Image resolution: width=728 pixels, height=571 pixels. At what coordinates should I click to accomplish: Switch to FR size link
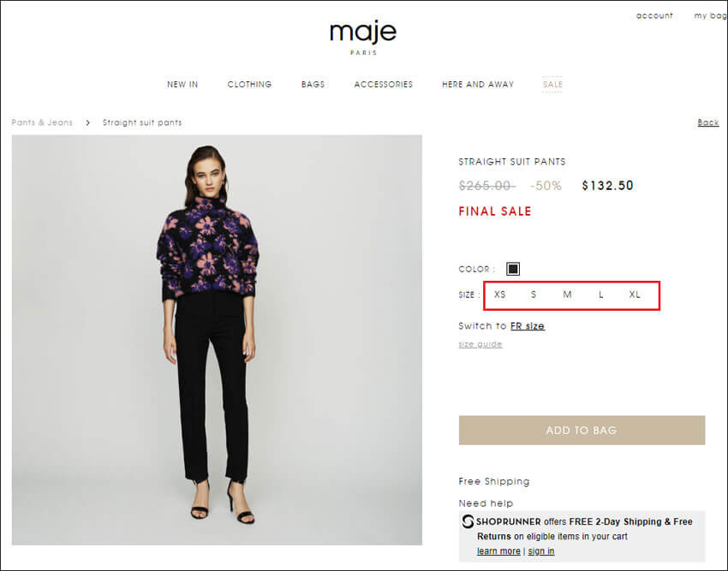pyautogui.click(x=528, y=326)
